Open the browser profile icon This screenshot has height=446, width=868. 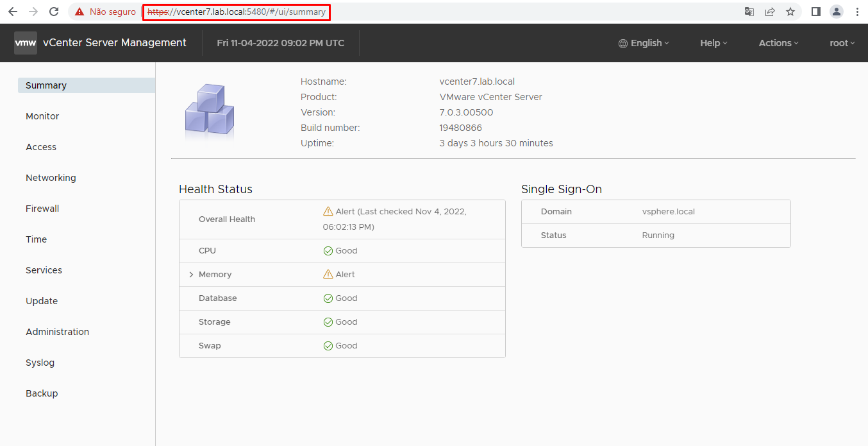[837, 12]
